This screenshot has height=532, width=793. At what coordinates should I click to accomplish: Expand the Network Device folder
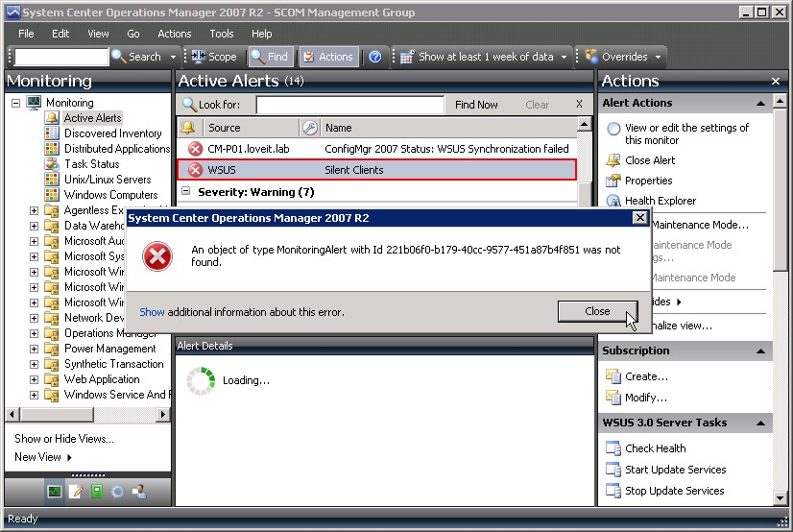point(34,318)
